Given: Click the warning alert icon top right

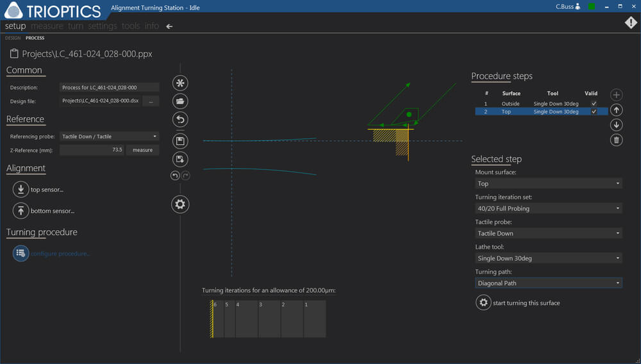Looking at the screenshot, I should pyautogui.click(x=631, y=23).
